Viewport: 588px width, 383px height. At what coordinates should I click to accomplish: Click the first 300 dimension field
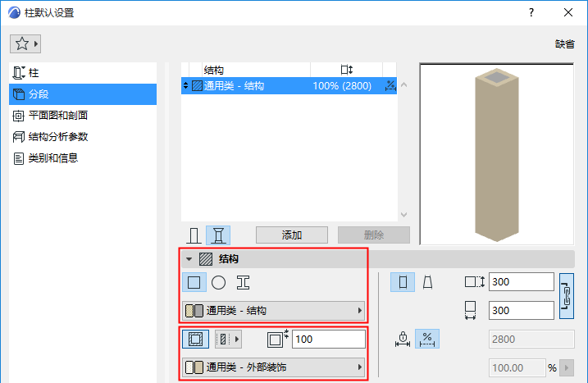point(522,282)
